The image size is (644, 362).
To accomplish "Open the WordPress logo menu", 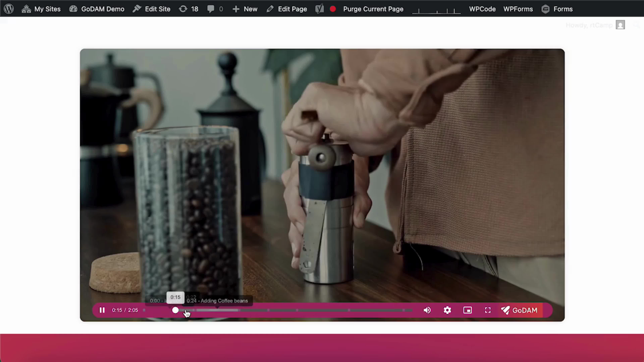I will point(9,9).
